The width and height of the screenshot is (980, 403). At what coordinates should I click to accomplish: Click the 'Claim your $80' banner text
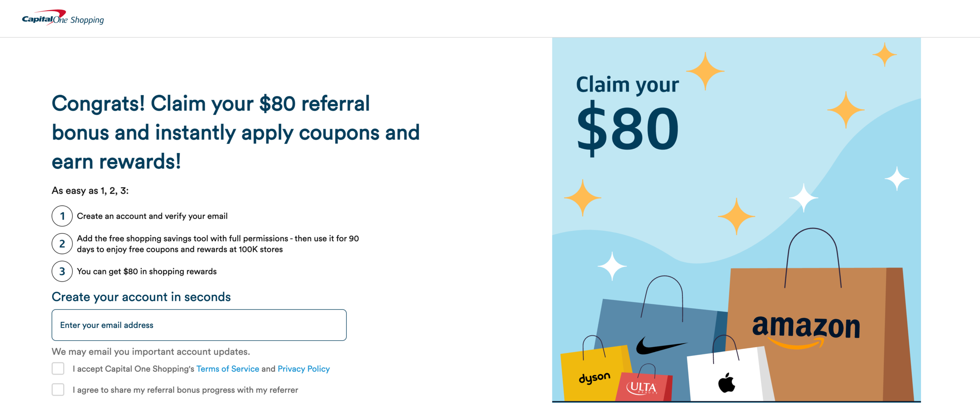click(627, 84)
